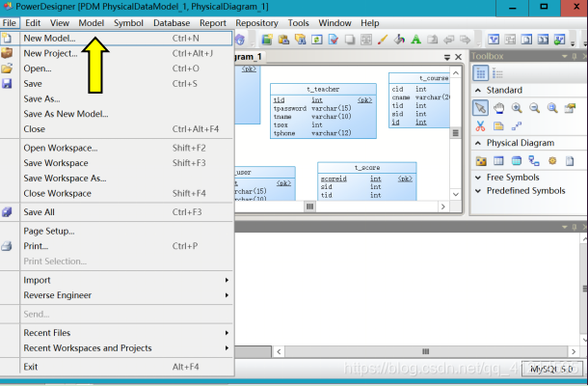Click the green letter A font icon
The height and width of the screenshot is (386, 588).
pyautogui.click(x=415, y=40)
